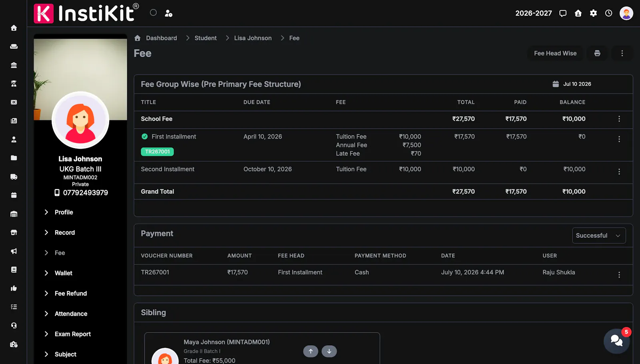Open the three-dot menu on the Second Installment row
The image size is (640, 364).
619,171
